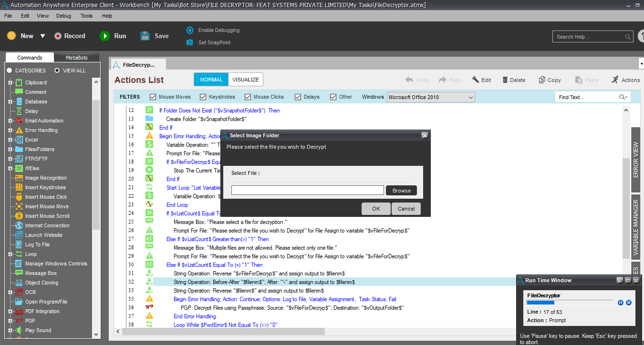644x345 pixels.
Task: Click OK in the Select Image Folder dialog
Action: [x=376, y=209]
